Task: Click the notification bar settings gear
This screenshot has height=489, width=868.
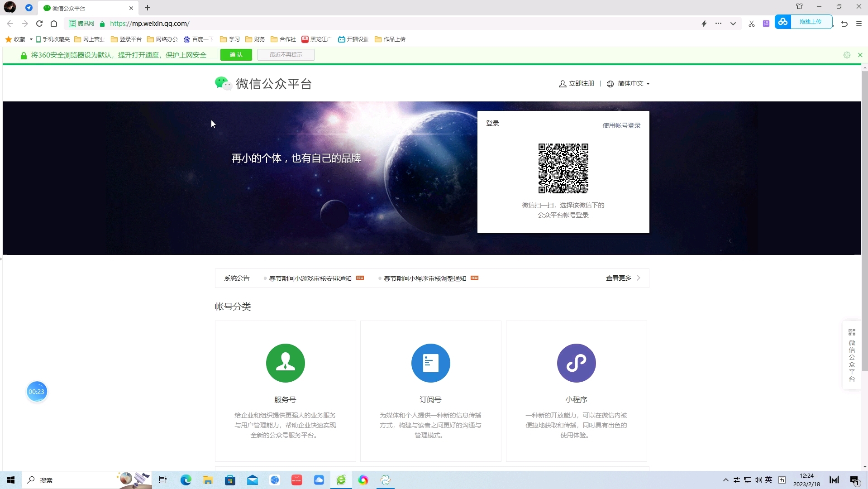Action: pos(847,55)
